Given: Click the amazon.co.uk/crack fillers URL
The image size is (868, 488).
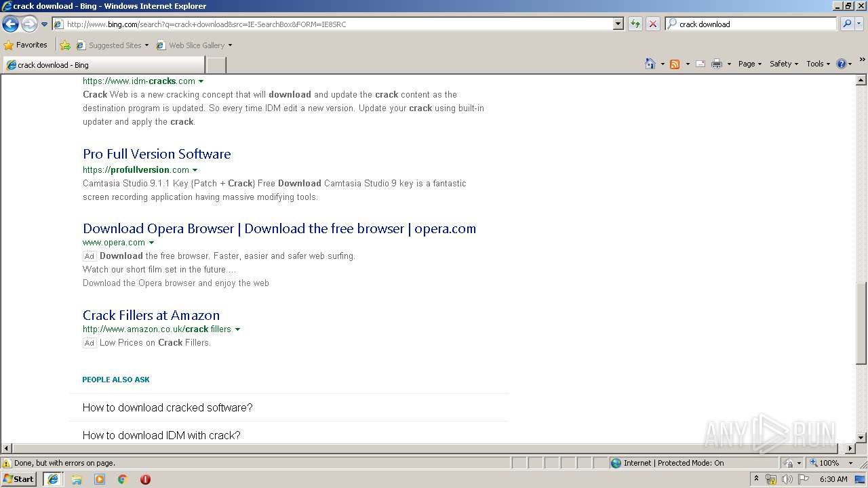Looking at the screenshot, I should 157,329.
